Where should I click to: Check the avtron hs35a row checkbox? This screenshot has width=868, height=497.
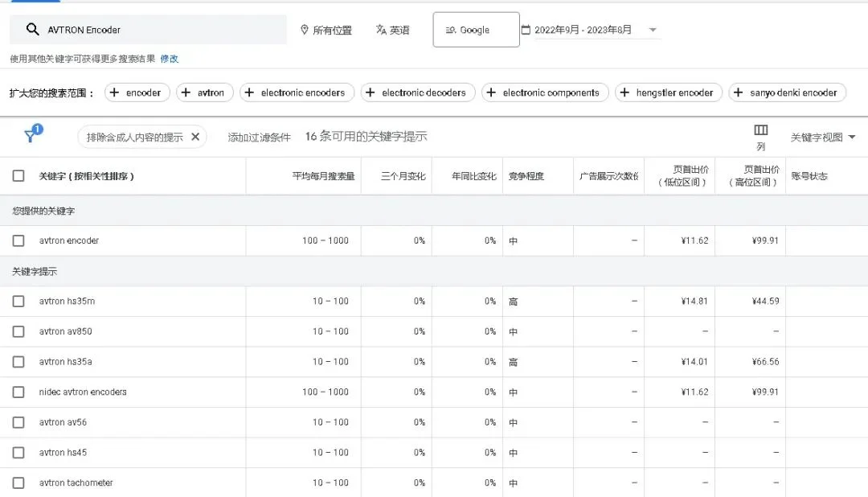18,362
